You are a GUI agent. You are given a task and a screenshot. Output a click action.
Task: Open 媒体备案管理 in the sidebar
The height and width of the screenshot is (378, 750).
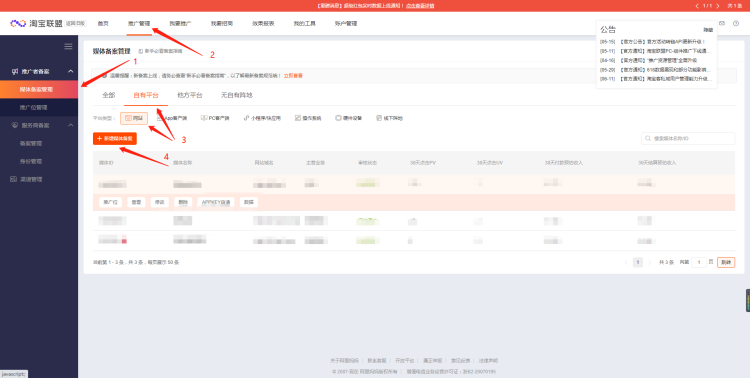coord(39,89)
